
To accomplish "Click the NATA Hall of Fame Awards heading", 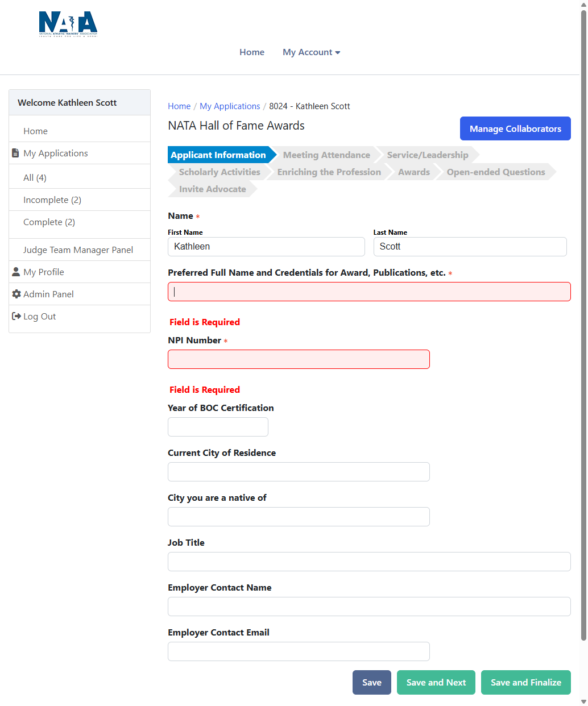I will 236,126.
